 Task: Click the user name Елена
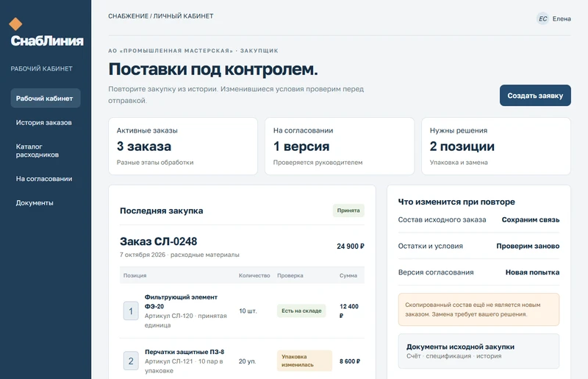[x=562, y=19]
